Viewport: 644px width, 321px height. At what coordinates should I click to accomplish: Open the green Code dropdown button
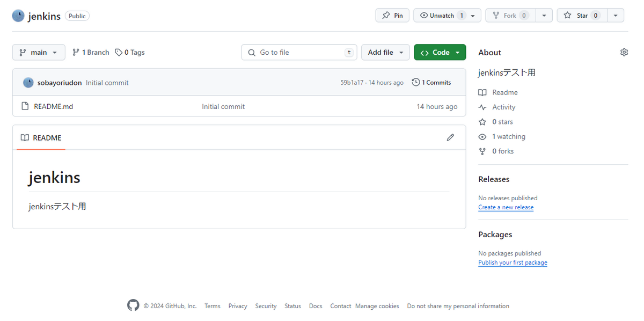(x=440, y=52)
